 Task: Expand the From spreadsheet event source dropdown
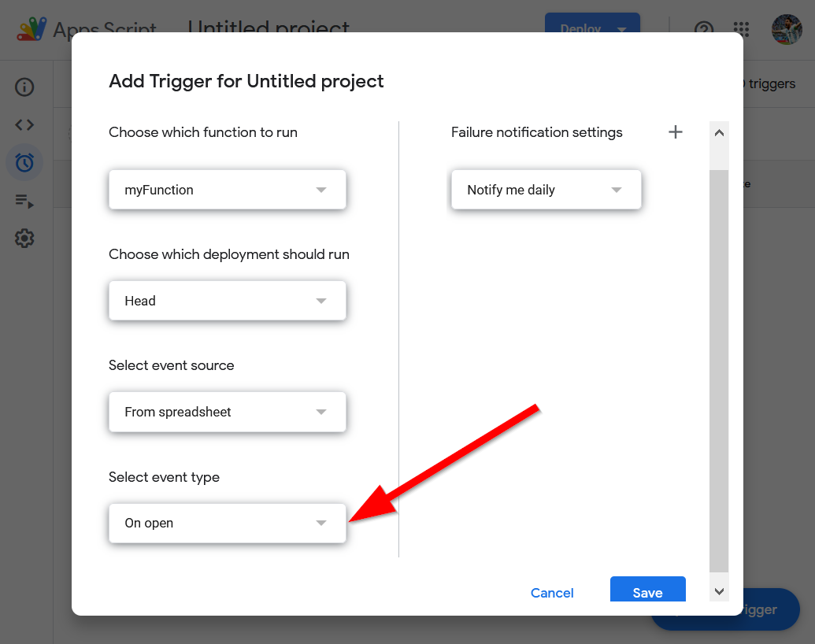[227, 412]
